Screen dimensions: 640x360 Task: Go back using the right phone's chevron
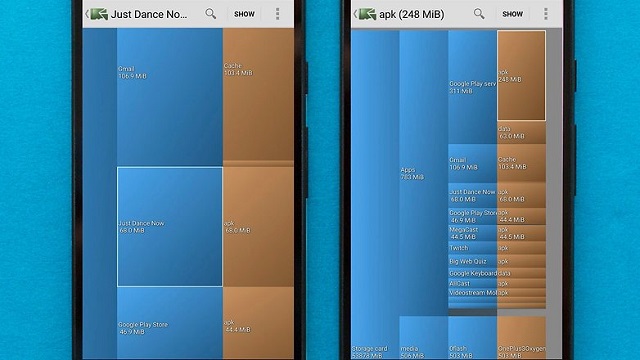click(355, 14)
